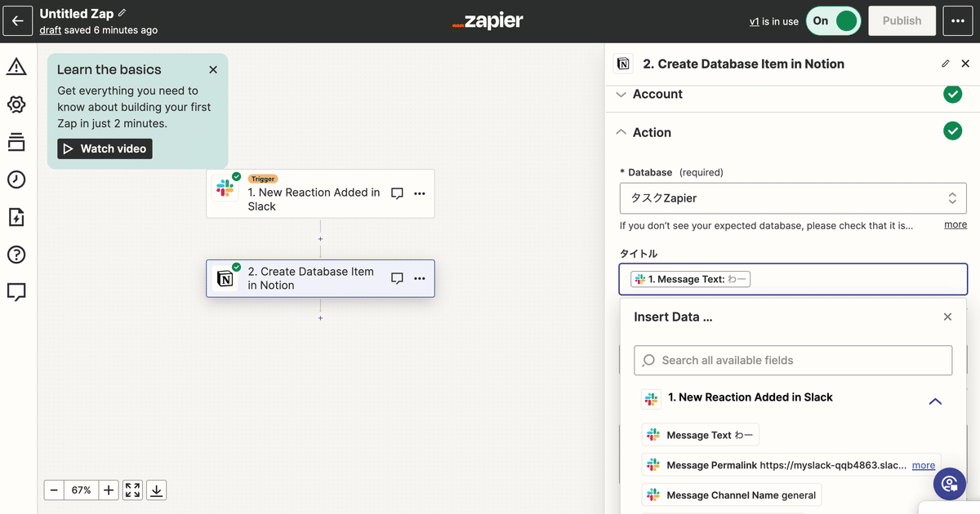980x514 pixels.
Task: Add comment on Slack trigger step
Action: [397, 193]
